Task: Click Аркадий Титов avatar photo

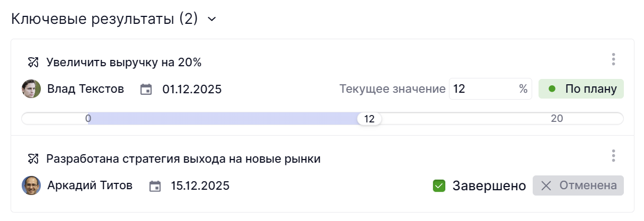Action: coord(31,185)
